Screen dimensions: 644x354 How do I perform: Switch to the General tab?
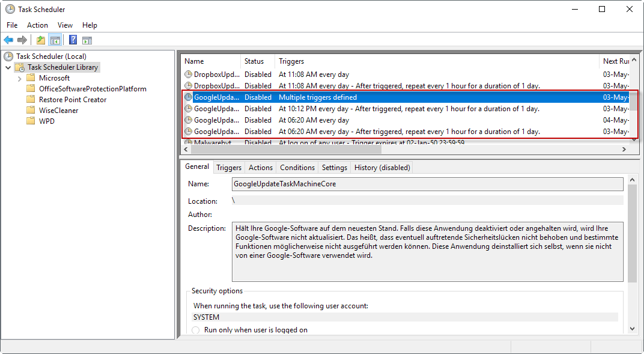click(x=196, y=166)
